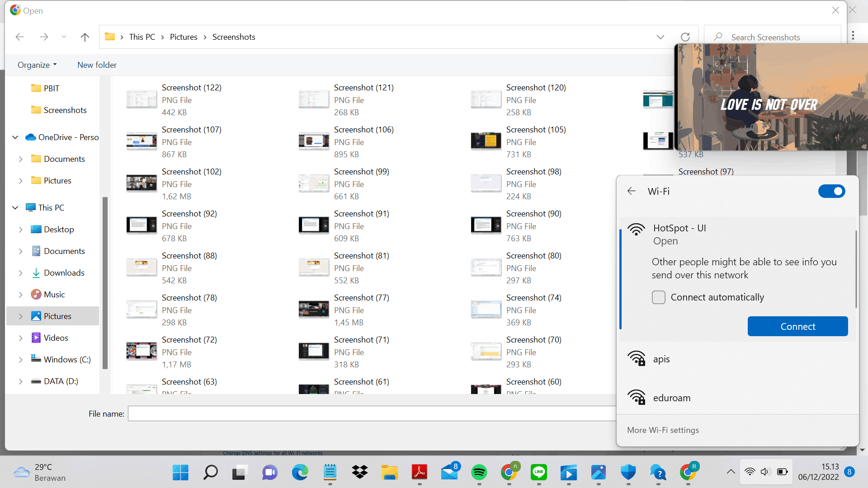Screen dimensions: 868x488
Task: Open Spotify from the taskbar
Action: [479, 473]
